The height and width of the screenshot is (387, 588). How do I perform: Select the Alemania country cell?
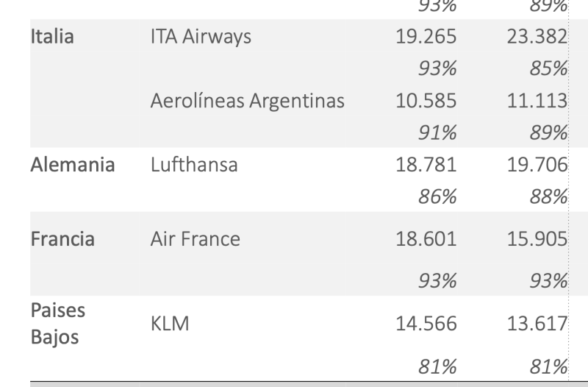(x=73, y=165)
